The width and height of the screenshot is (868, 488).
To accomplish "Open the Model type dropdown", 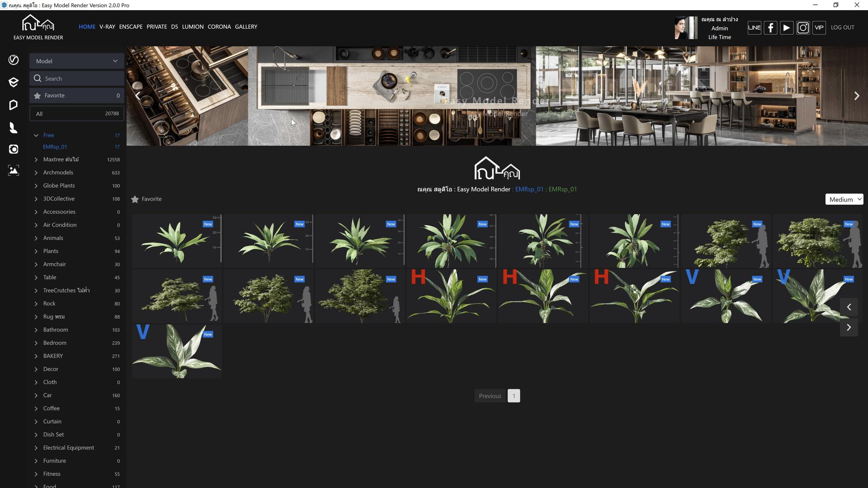I will 77,61.
